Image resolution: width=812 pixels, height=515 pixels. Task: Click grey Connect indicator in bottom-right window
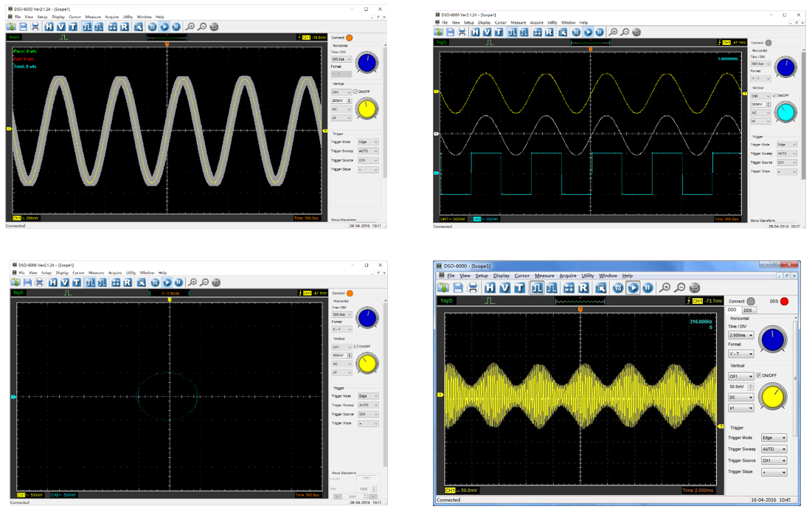point(751,301)
